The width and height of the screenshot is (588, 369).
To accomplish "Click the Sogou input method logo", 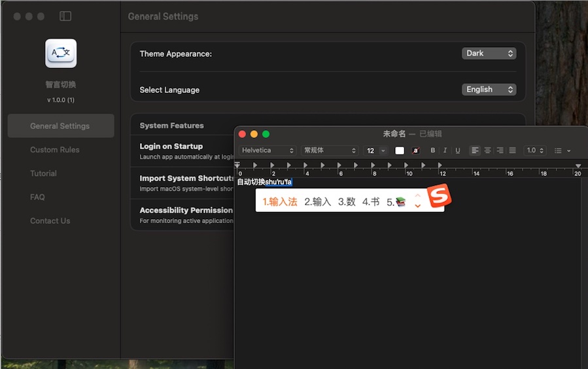I will pyautogui.click(x=439, y=197).
